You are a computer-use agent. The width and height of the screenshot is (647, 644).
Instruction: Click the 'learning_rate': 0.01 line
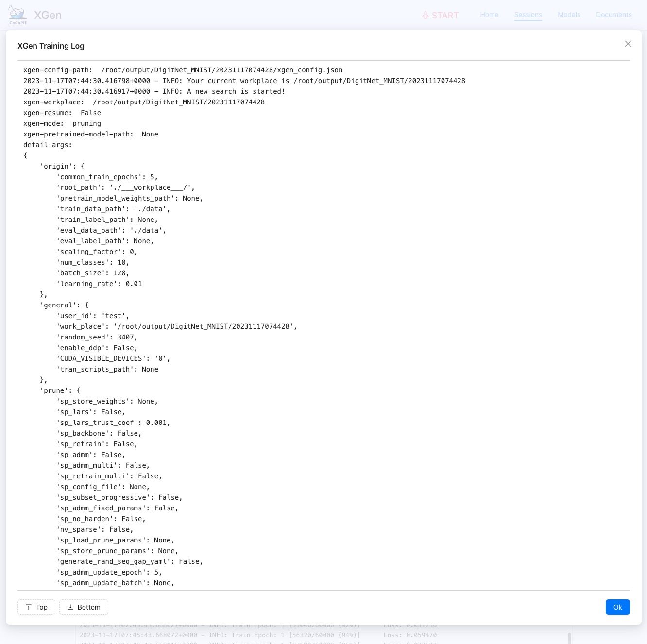pyautogui.click(x=99, y=284)
